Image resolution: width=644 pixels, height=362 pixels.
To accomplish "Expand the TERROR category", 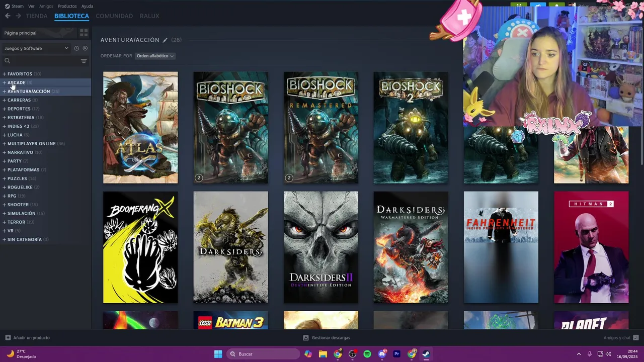I will pyautogui.click(x=4, y=222).
